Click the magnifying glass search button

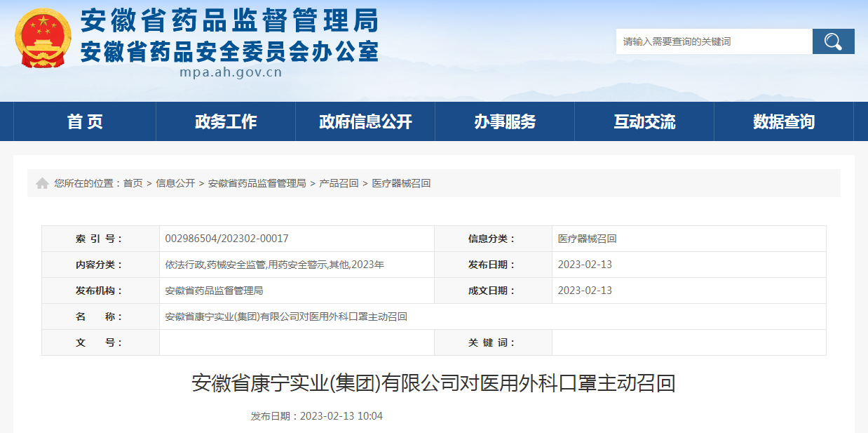click(x=833, y=41)
